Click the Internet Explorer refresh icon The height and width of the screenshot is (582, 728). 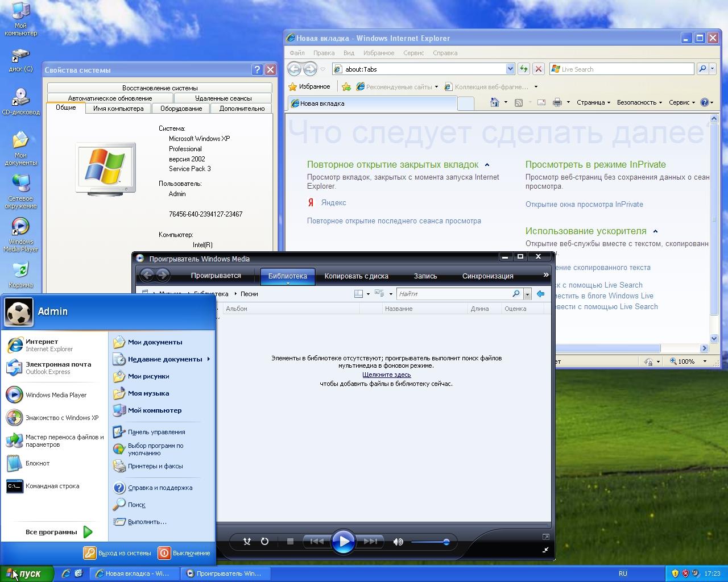pos(524,69)
